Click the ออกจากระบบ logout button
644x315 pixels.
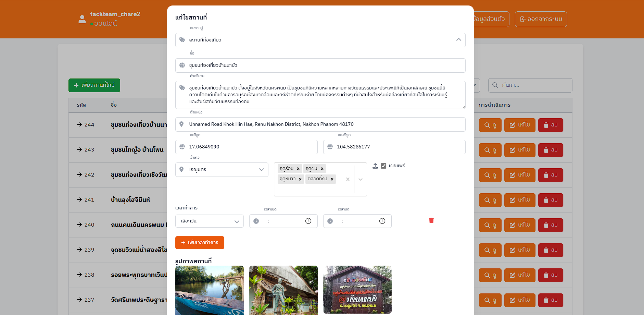(x=541, y=19)
